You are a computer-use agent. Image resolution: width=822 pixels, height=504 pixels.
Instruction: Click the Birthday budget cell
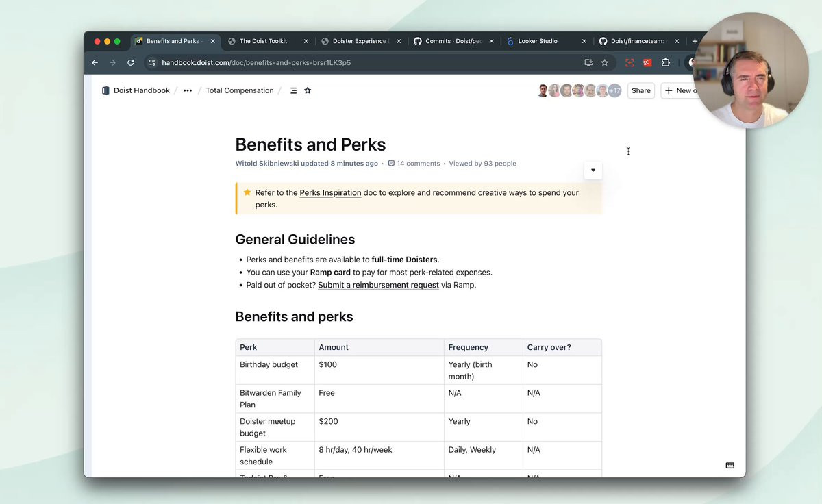click(x=275, y=370)
